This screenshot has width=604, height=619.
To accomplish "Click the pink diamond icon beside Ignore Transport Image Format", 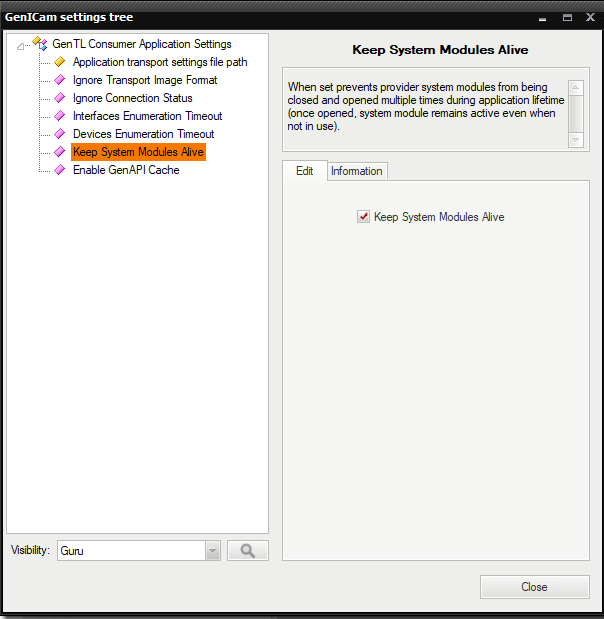I will coord(59,80).
